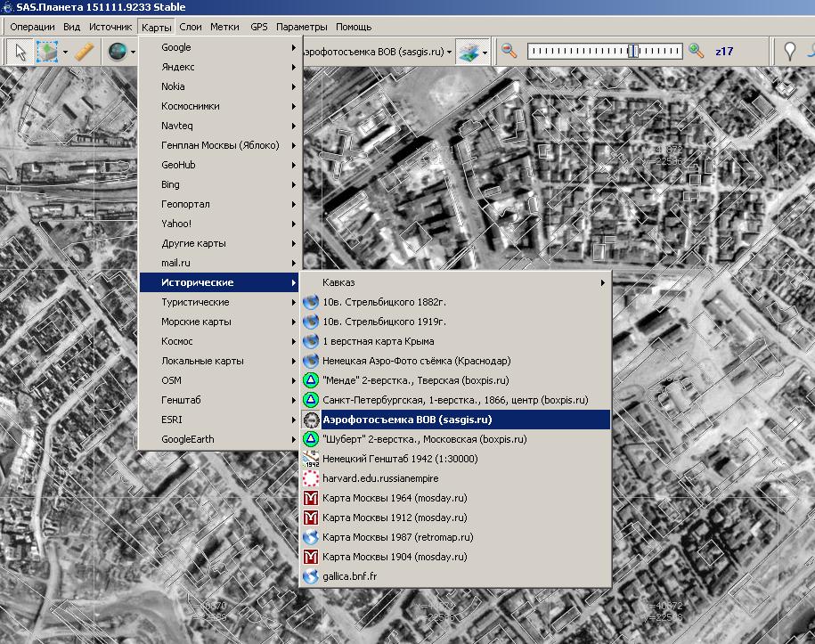Expand the OSM submenu
This screenshot has width=815, height=644.
click(220, 380)
